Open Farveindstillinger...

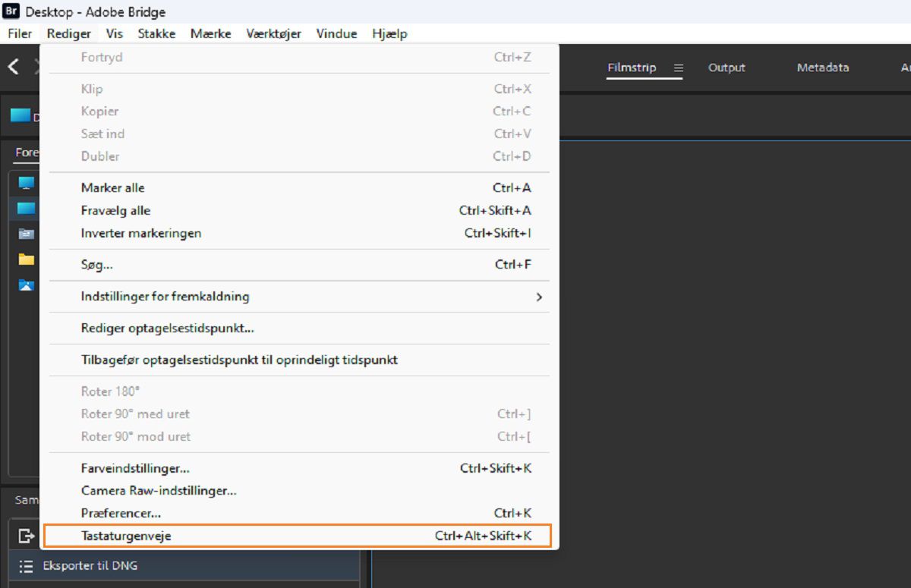click(x=301, y=468)
